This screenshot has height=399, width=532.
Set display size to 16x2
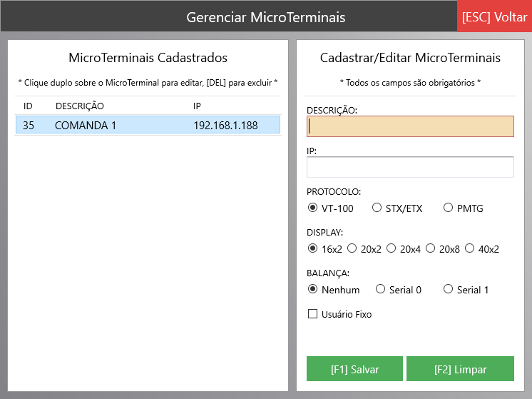(312, 249)
